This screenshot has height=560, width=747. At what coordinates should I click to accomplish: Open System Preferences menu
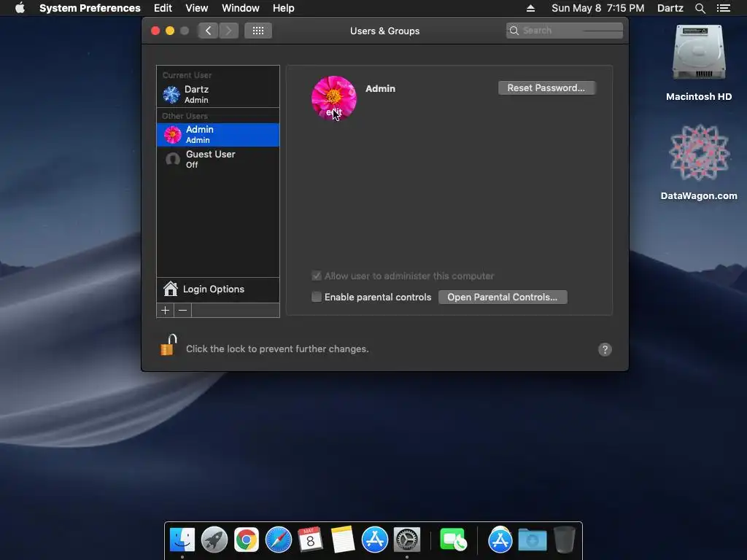click(90, 8)
